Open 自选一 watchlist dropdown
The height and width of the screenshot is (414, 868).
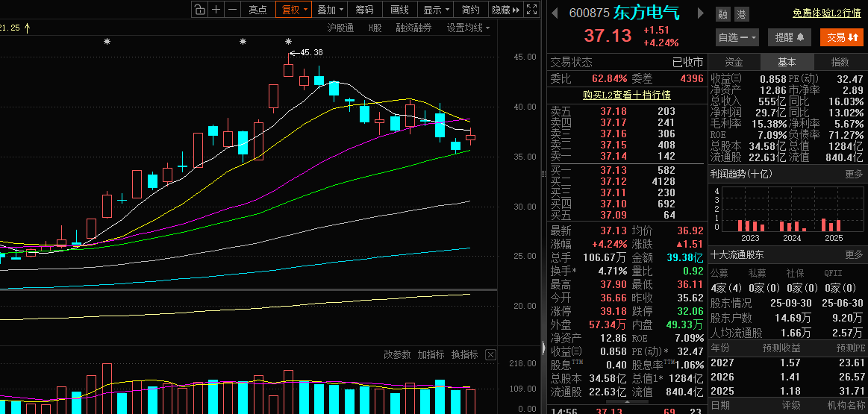[x=737, y=37]
